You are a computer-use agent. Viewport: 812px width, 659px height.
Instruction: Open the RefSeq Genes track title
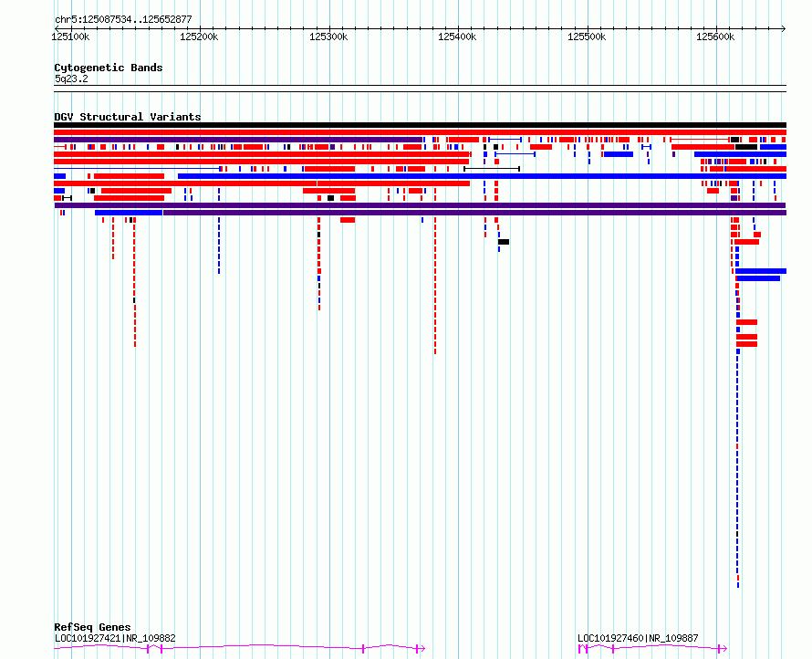tap(92, 627)
